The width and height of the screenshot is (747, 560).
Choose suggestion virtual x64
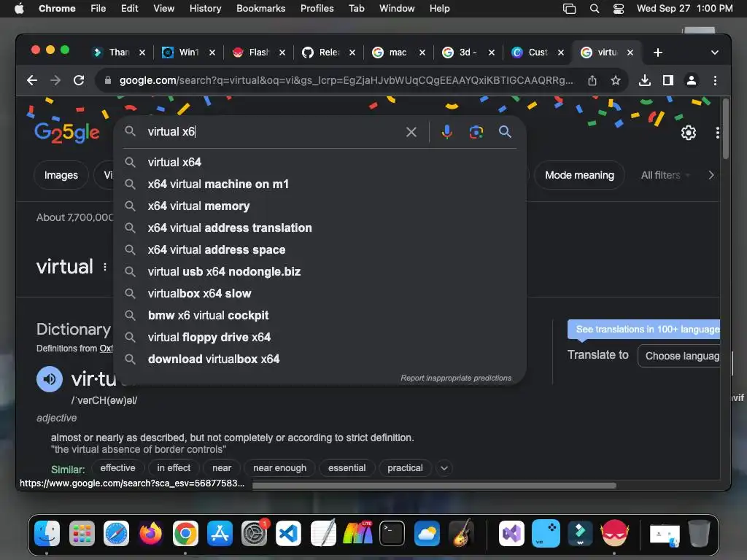tap(320, 163)
